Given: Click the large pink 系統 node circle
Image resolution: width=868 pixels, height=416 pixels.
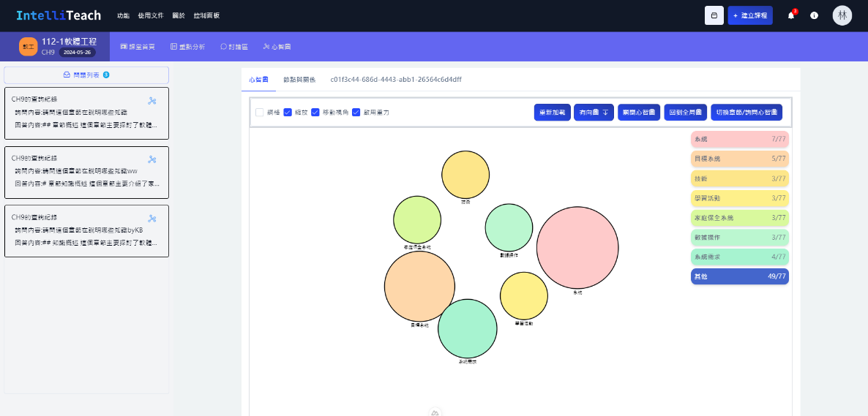Looking at the screenshot, I should tap(577, 248).
